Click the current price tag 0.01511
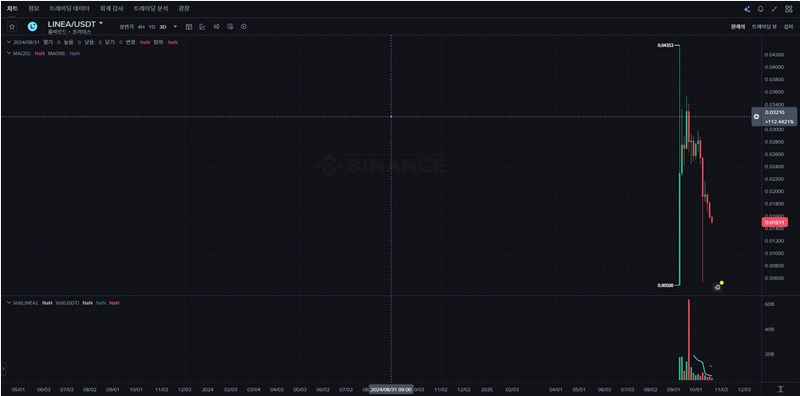The width and height of the screenshot is (800, 396). coord(774,222)
